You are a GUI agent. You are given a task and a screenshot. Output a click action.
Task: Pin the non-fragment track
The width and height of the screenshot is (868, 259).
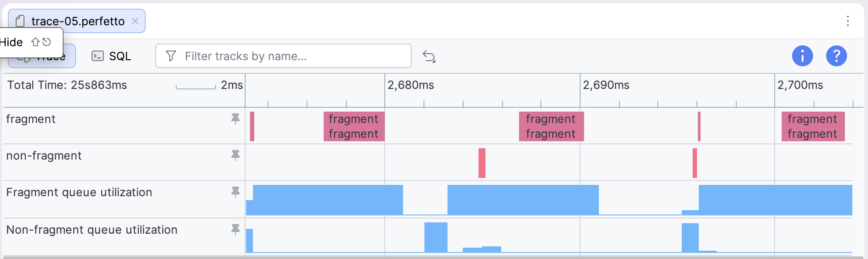pyautogui.click(x=236, y=156)
